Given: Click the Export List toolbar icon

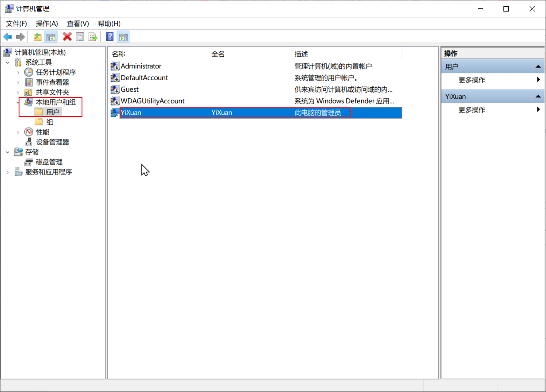Looking at the screenshot, I should pos(93,37).
